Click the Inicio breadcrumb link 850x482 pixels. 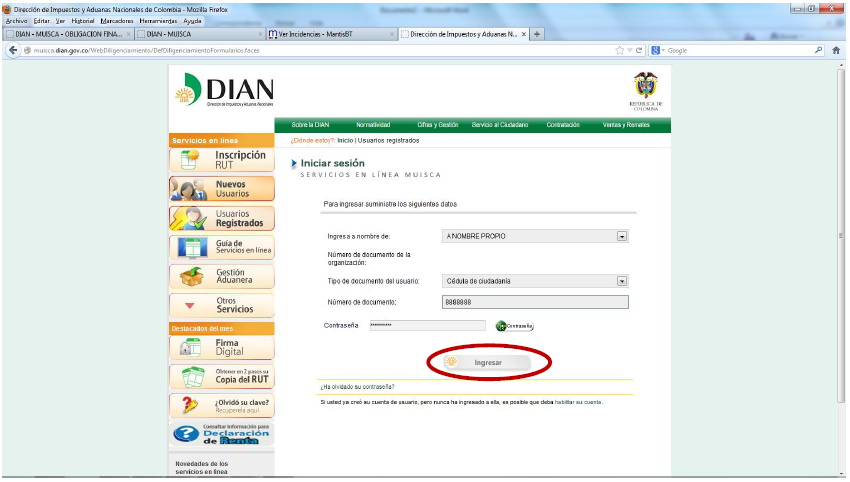coord(345,140)
